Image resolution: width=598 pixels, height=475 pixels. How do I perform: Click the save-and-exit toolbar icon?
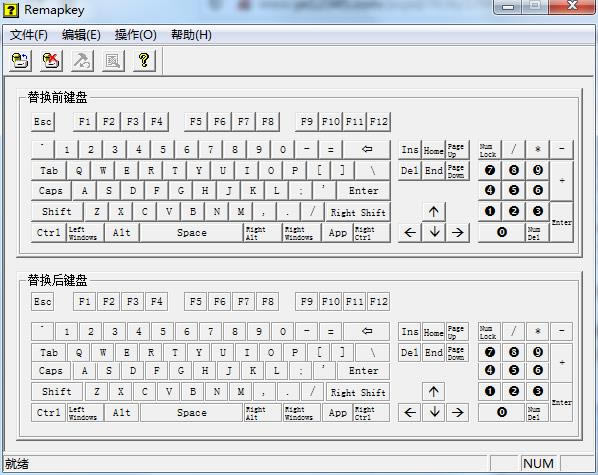(20, 60)
